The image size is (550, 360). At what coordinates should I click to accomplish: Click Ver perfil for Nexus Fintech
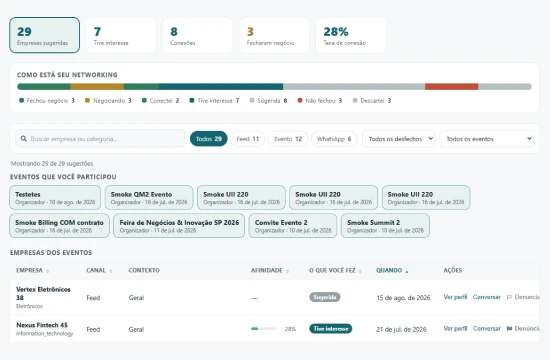(455, 329)
